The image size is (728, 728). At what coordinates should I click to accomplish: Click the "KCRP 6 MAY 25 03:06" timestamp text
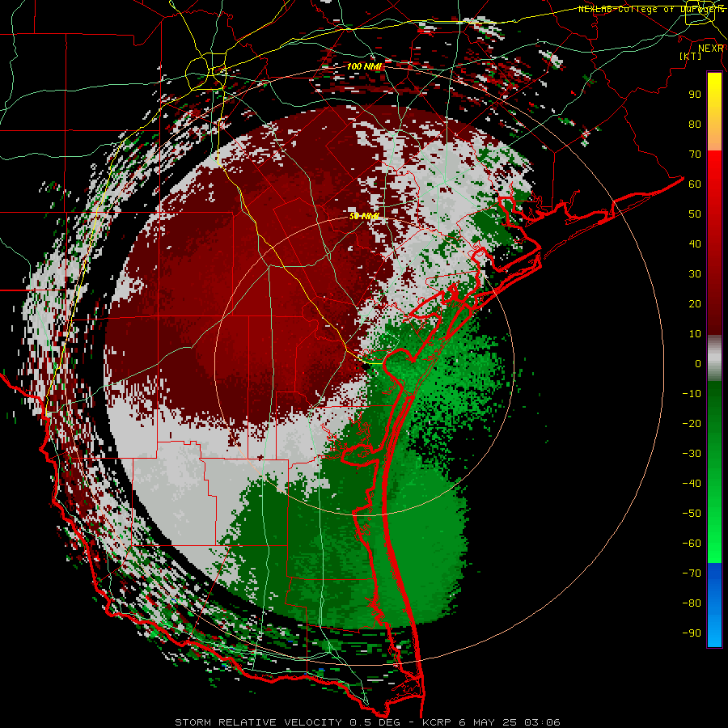tap(491, 722)
